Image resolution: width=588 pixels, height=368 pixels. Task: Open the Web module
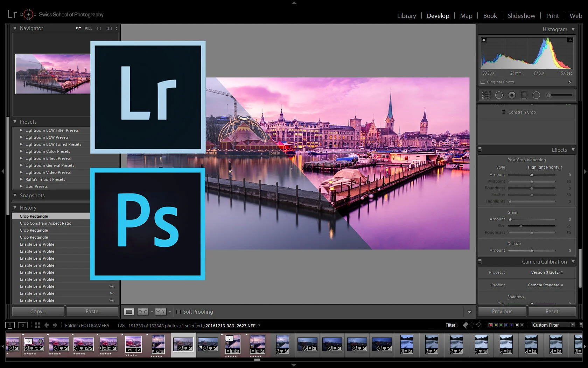point(576,16)
